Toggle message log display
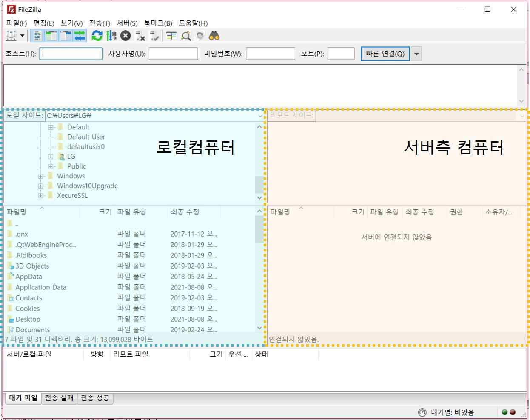This screenshot has height=420, width=530. [x=37, y=36]
